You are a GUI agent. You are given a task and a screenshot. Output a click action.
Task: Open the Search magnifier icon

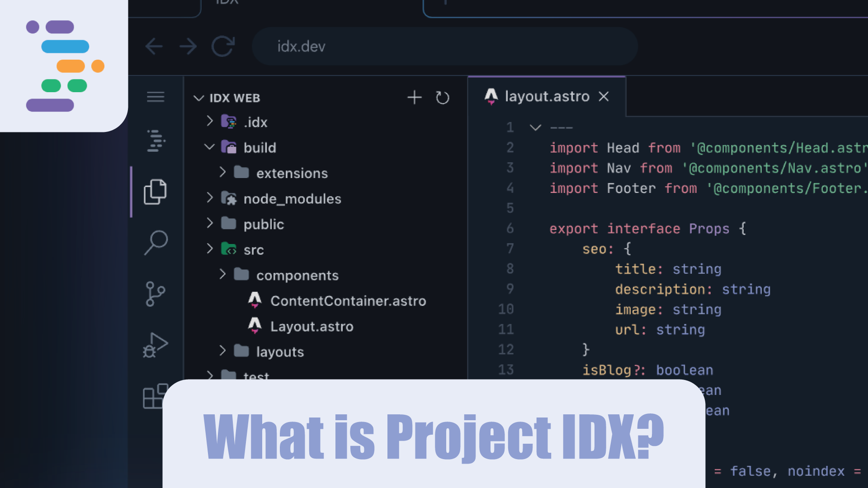pos(156,243)
